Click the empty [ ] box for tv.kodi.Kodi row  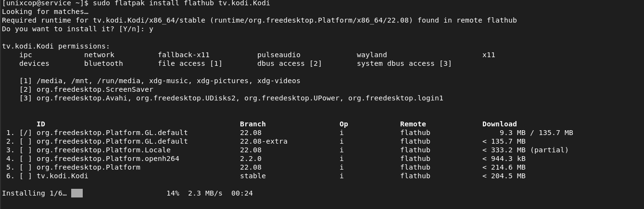pyautogui.click(x=25, y=176)
